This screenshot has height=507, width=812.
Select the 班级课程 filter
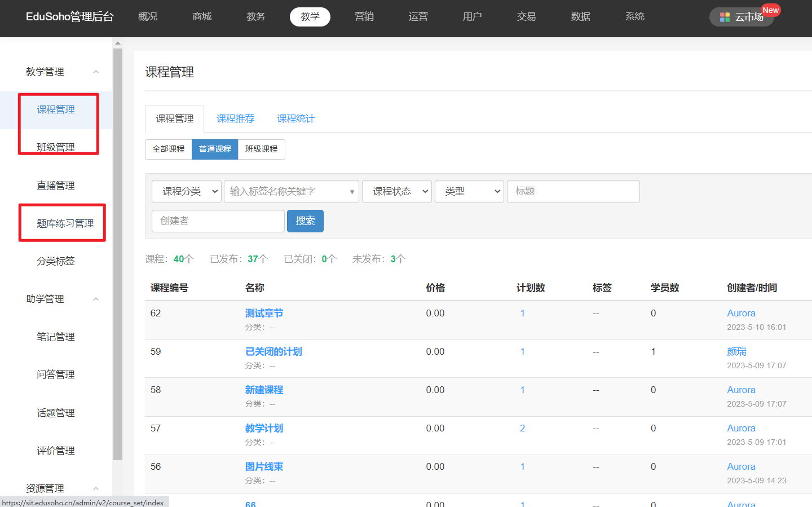click(x=262, y=149)
